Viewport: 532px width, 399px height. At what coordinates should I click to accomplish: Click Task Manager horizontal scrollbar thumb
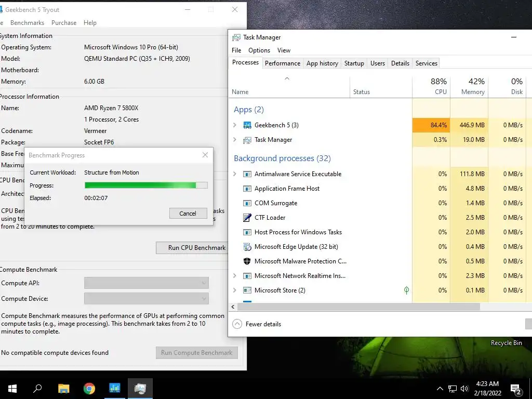(x=358, y=307)
